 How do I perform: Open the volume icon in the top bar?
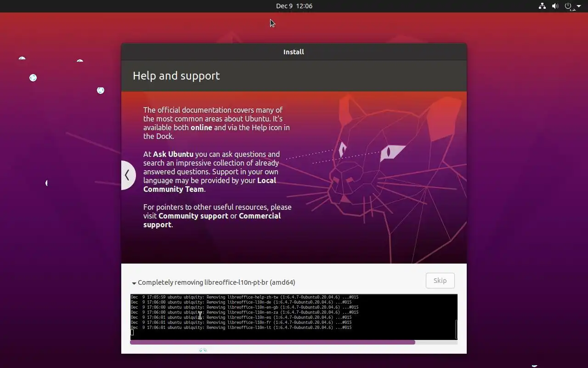pos(555,6)
